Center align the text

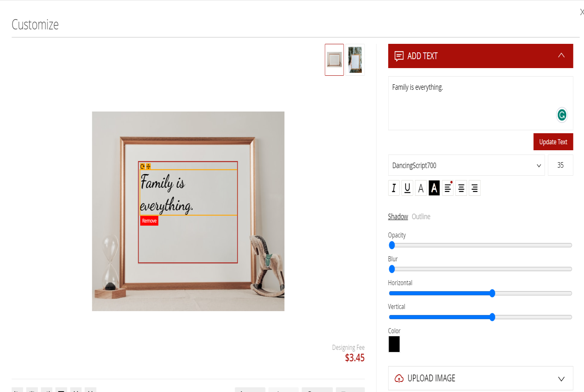461,188
